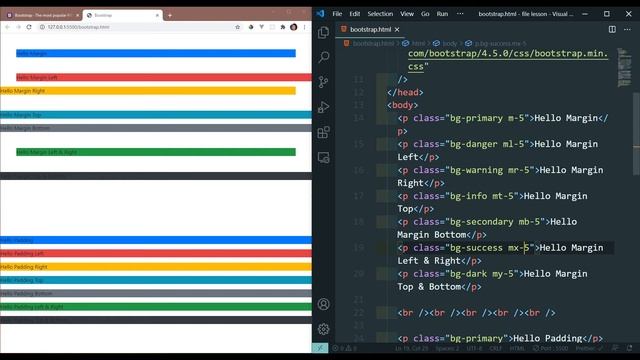
Task: Open the File menu
Action: pyautogui.click(x=337, y=14)
